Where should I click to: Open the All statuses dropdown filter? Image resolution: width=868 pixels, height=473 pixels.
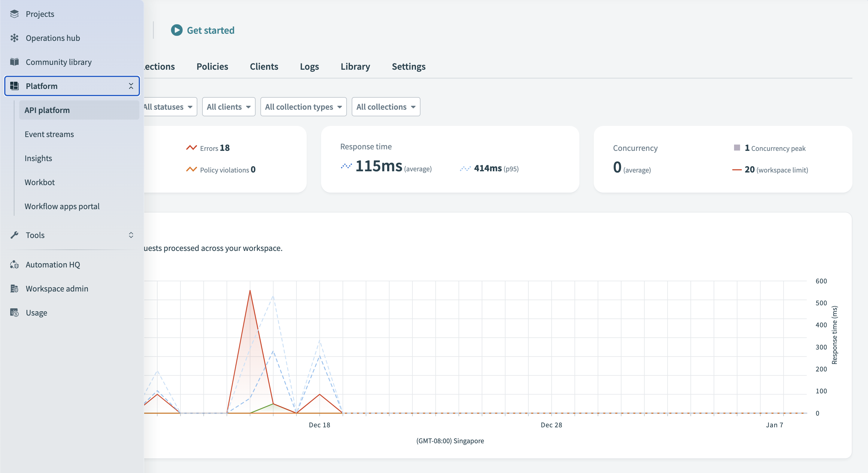point(167,107)
